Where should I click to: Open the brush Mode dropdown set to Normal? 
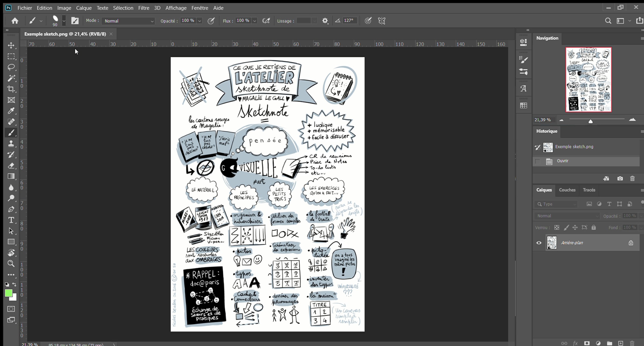coord(128,21)
